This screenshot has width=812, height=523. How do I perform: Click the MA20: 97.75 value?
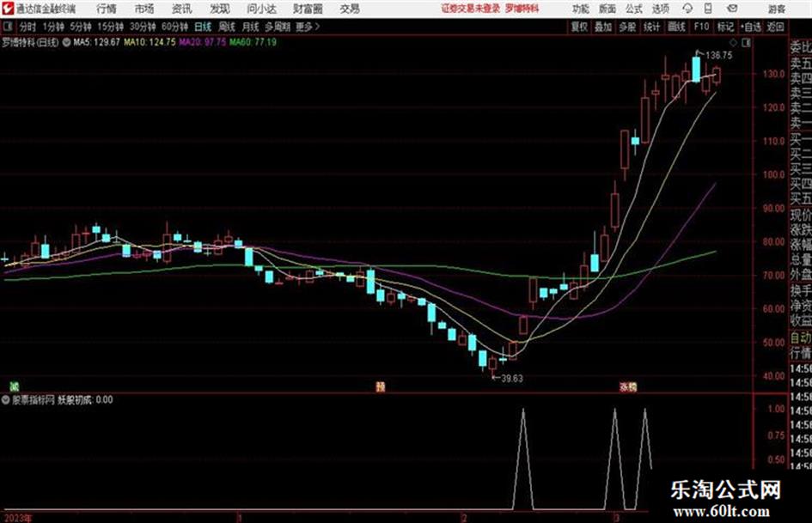click(x=203, y=42)
